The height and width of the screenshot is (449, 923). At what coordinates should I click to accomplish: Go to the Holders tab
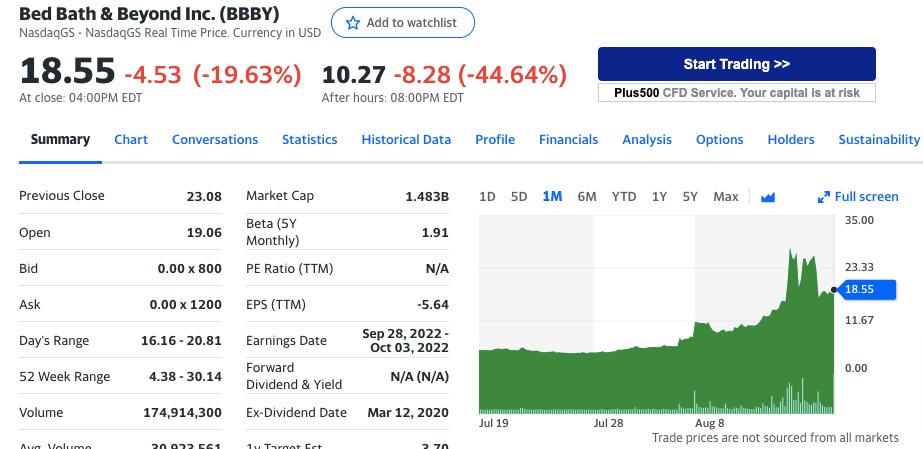coord(791,140)
